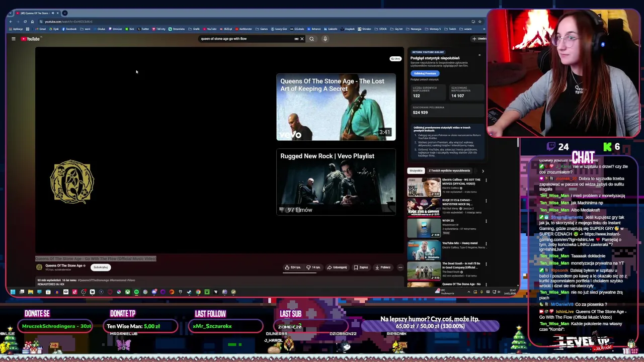Run search with the magnifier button

pos(311,39)
